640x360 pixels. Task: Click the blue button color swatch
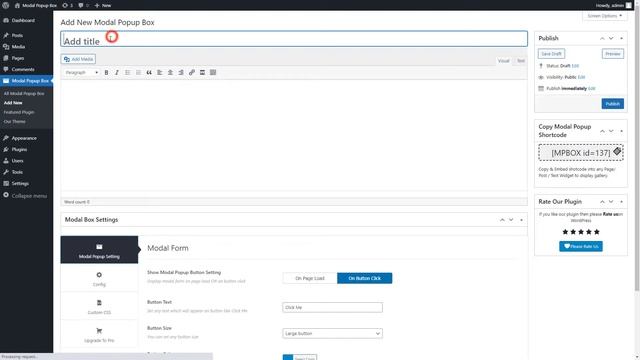coord(288,358)
